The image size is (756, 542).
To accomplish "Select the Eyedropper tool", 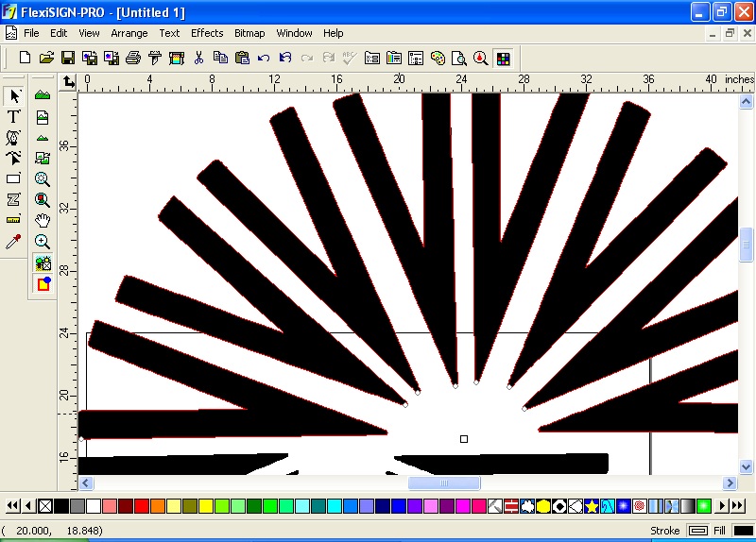I will pos(13,241).
